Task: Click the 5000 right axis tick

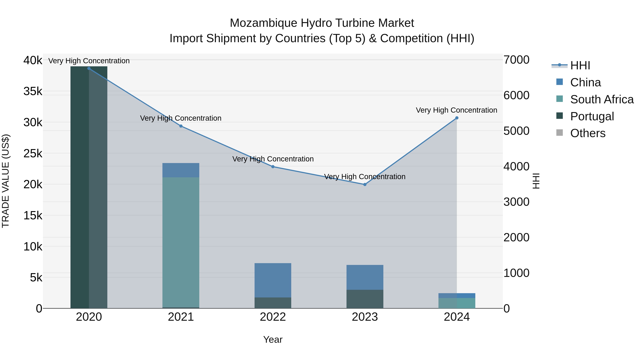Action: (x=516, y=131)
